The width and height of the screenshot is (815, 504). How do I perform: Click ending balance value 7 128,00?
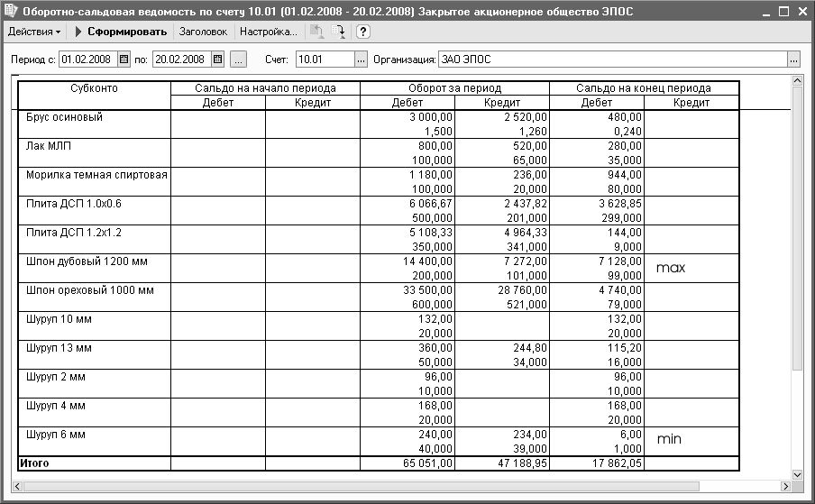620,261
